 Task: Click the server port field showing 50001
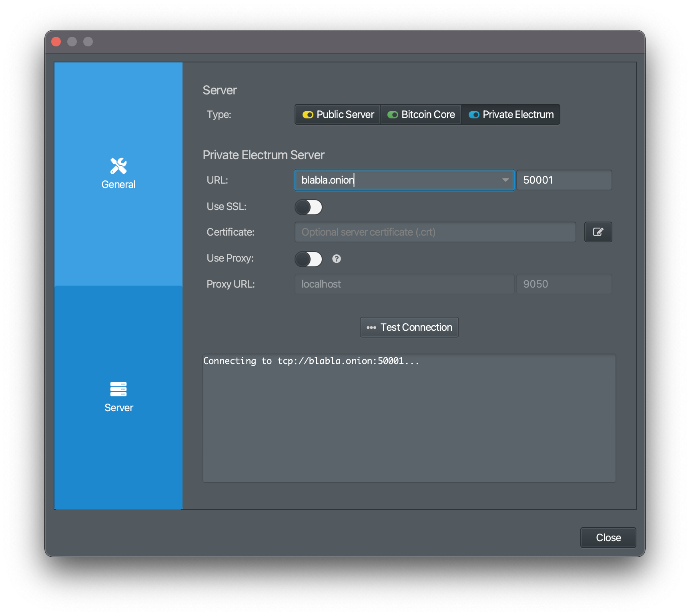564,180
